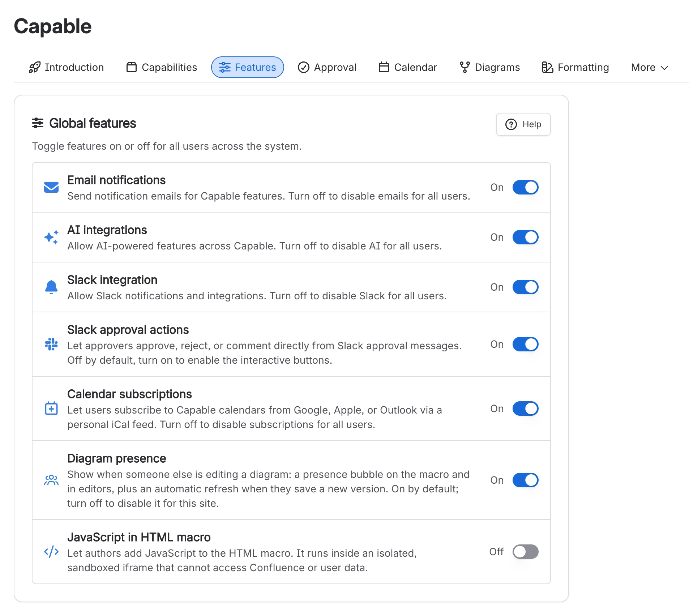689x616 pixels.
Task: Click the Global features heading
Action: [93, 123]
